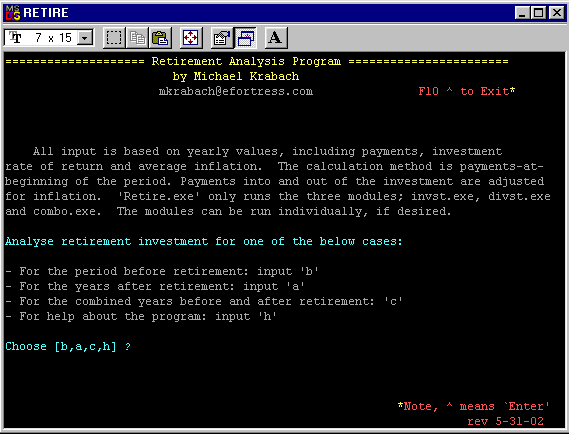Maximize the RETIRE window
The image size is (569, 434).
tap(539, 13)
